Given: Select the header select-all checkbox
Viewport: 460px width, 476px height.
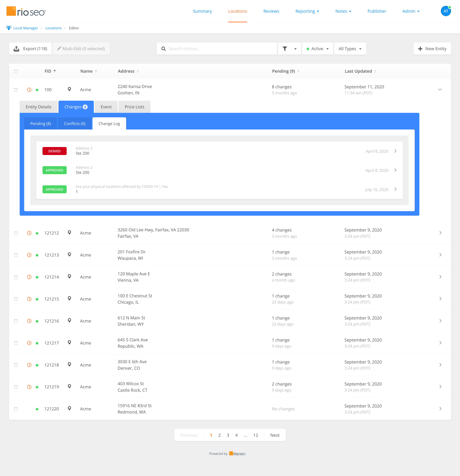Looking at the screenshot, I should click(x=16, y=71).
